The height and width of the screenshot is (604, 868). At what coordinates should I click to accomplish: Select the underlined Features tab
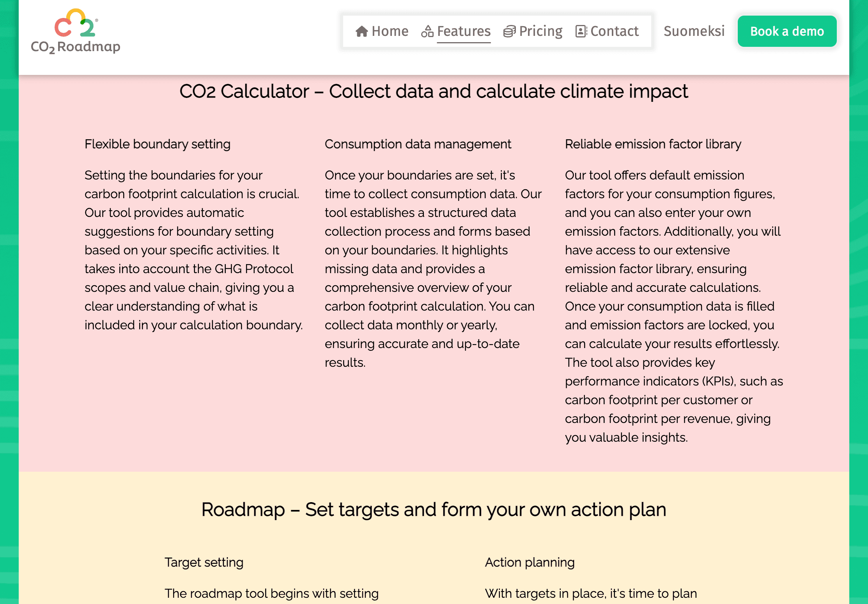coord(464,31)
